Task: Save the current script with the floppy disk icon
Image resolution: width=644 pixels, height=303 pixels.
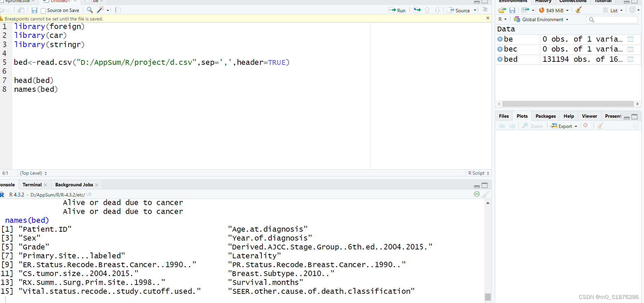Action: tap(34, 10)
